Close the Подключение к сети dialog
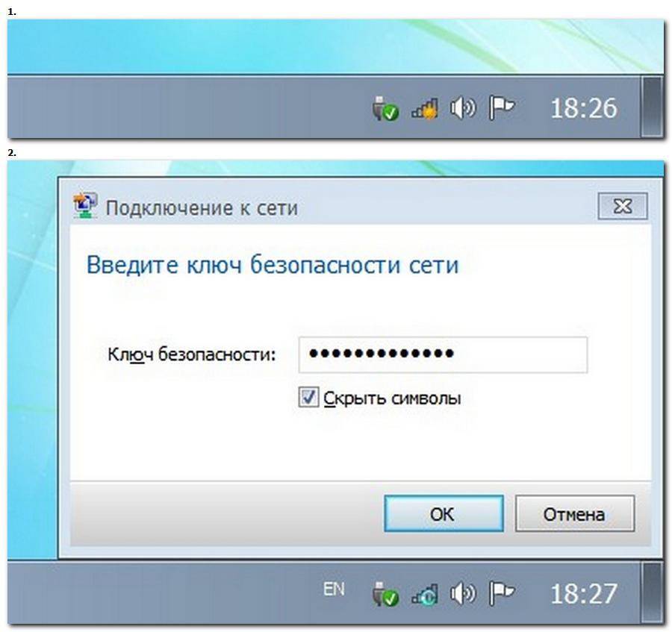 (622, 207)
